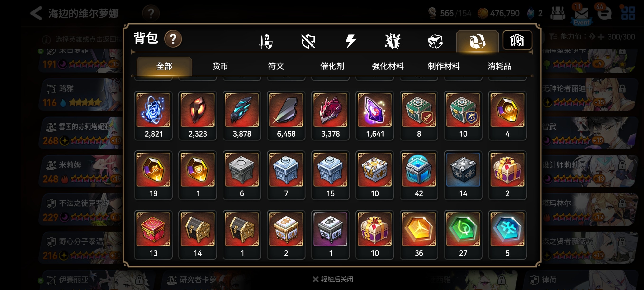The width and height of the screenshot is (644, 290).
Task: Open the dice cube category icon
Action: [435, 41]
